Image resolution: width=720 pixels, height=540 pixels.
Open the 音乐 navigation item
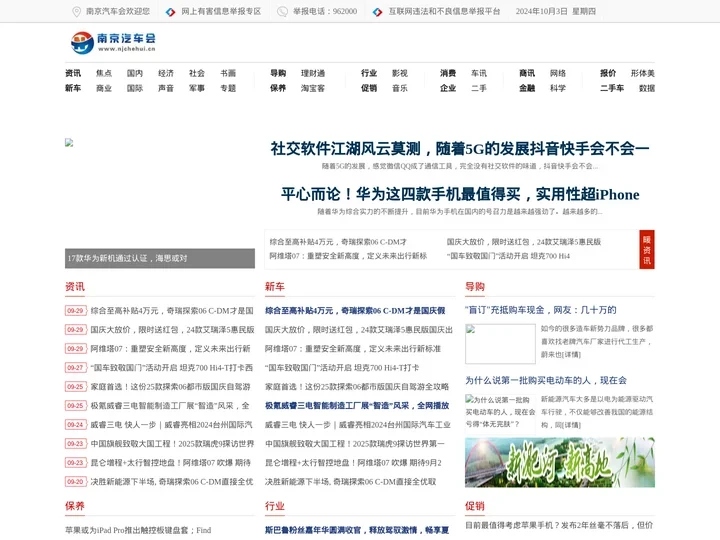point(400,88)
